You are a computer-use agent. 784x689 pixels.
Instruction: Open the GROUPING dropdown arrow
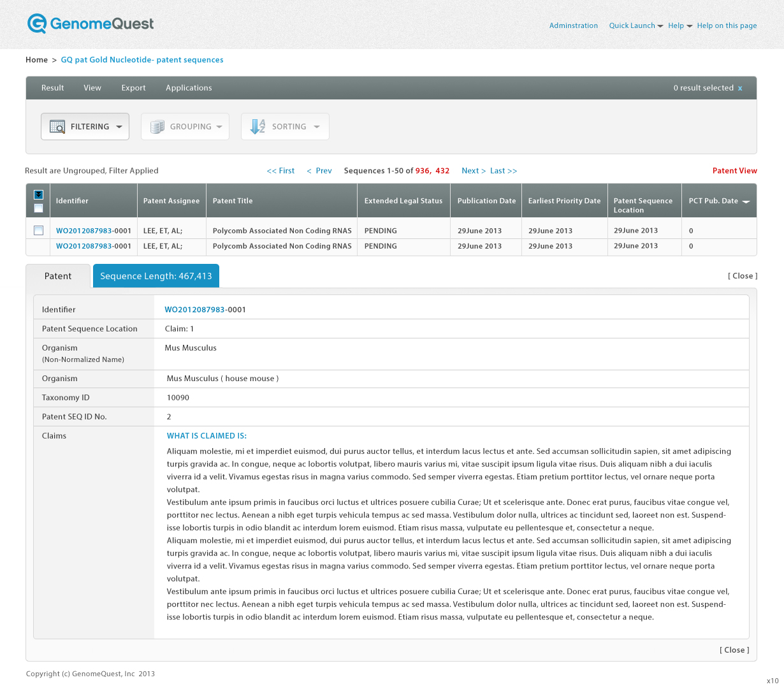pos(219,127)
